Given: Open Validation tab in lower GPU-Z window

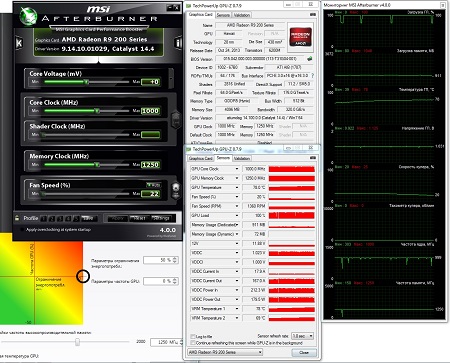Looking at the screenshot, I should [242, 158].
